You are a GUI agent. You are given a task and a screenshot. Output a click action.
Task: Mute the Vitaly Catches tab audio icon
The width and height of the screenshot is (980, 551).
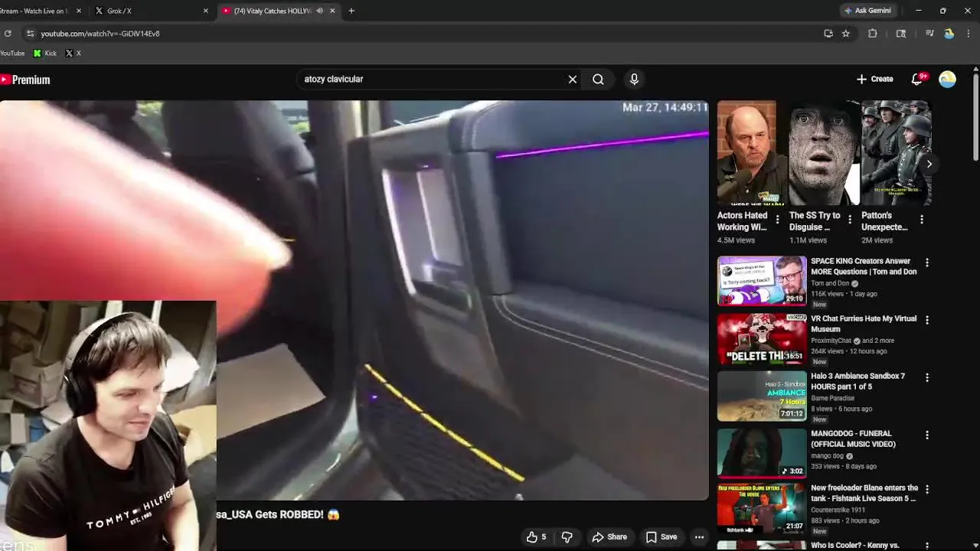319,11
